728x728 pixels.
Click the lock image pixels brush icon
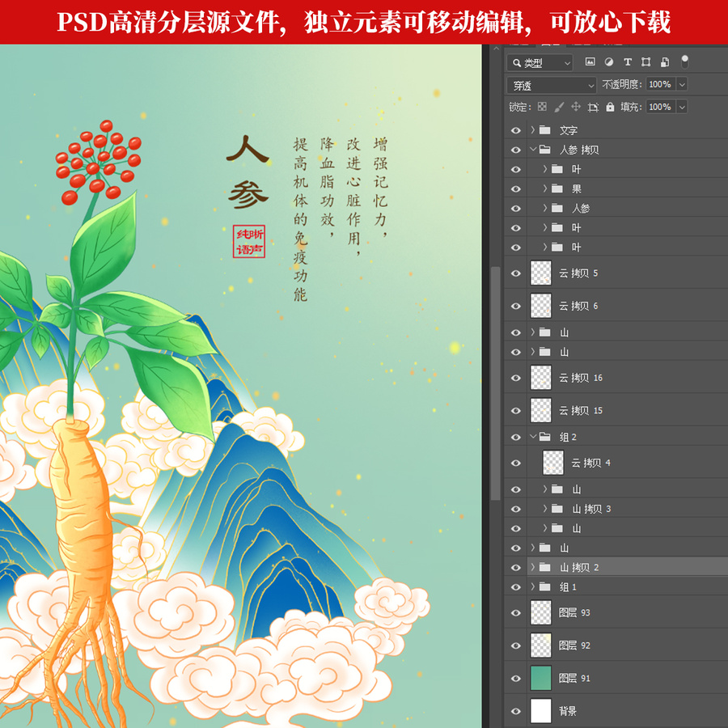tap(559, 107)
